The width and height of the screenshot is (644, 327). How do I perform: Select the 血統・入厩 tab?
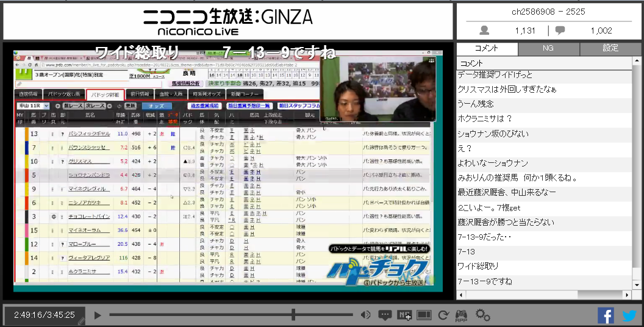[171, 94]
